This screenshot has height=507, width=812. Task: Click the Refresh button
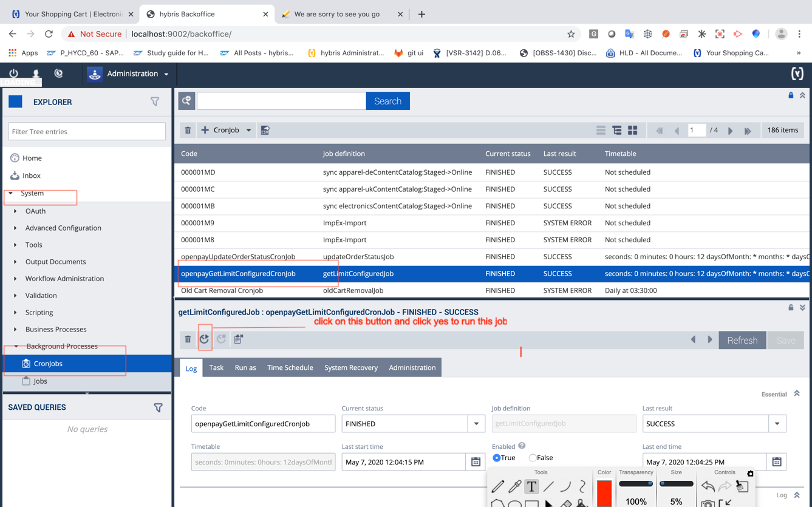pyautogui.click(x=742, y=340)
